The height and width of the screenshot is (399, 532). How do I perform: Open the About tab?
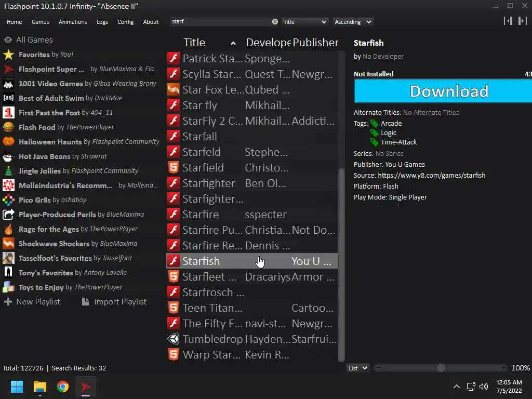(x=151, y=22)
